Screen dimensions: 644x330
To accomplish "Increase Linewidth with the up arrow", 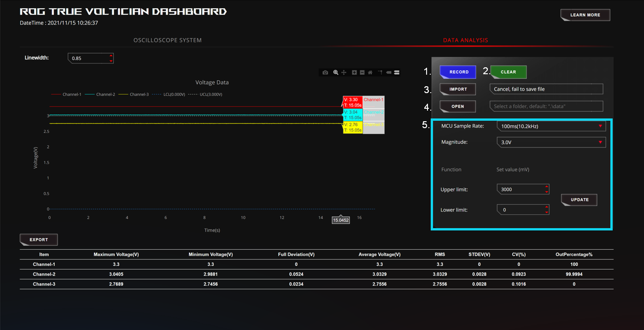I will (111, 56).
